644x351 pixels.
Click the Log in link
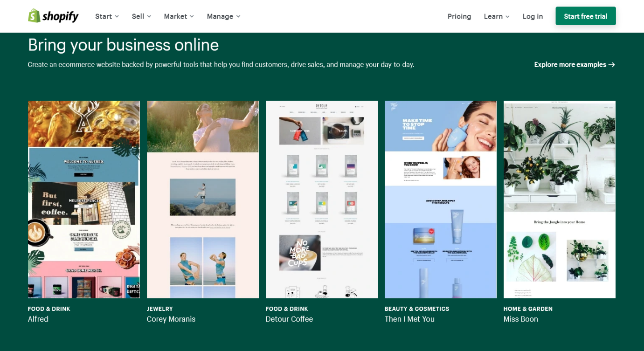pos(532,16)
